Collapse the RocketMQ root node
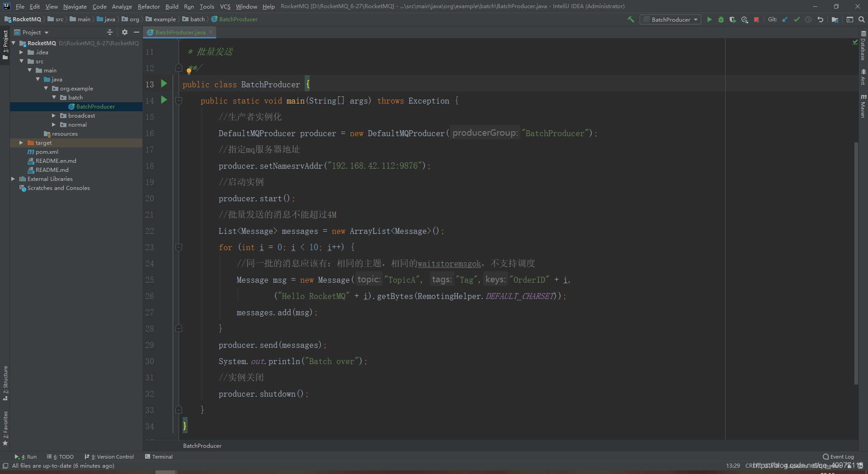Image resolution: width=868 pixels, height=474 pixels. [13, 43]
